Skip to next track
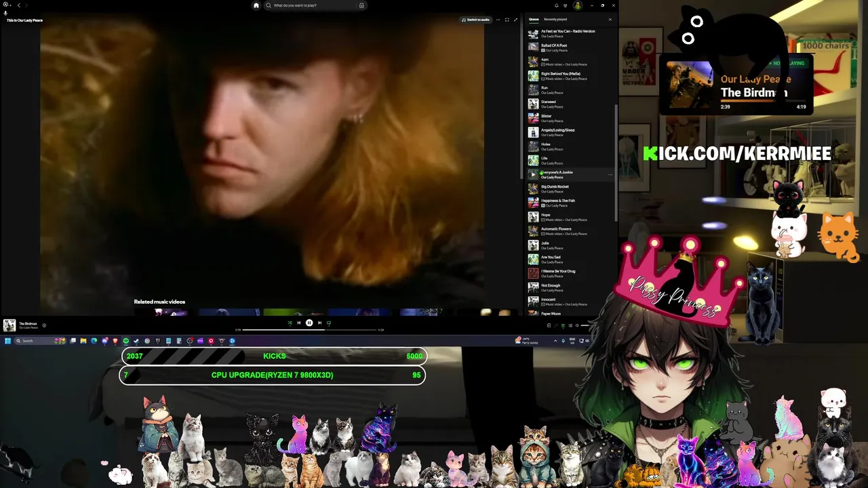This screenshot has height=488, width=868. tap(319, 323)
